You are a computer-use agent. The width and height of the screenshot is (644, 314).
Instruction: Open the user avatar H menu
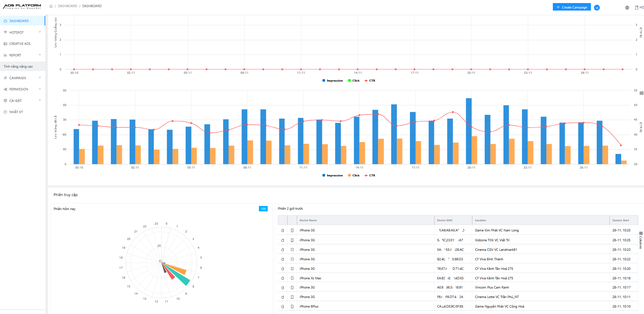click(597, 7)
